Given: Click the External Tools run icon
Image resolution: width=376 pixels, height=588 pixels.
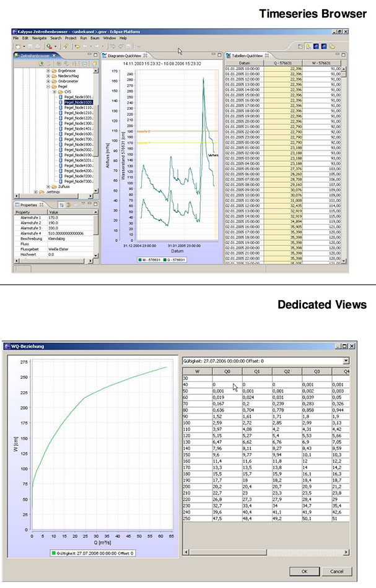Looking at the screenshot, I should pyautogui.click(x=49, y=46).
